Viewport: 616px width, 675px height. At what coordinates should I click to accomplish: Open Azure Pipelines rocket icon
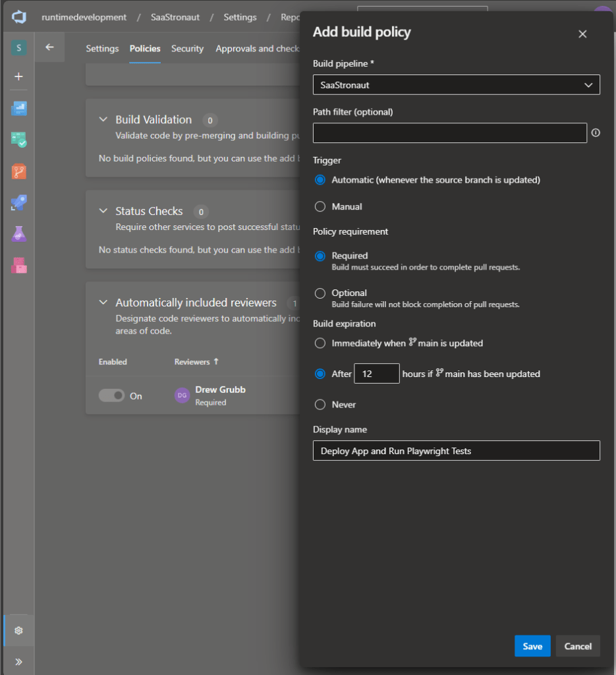(18, 203)
